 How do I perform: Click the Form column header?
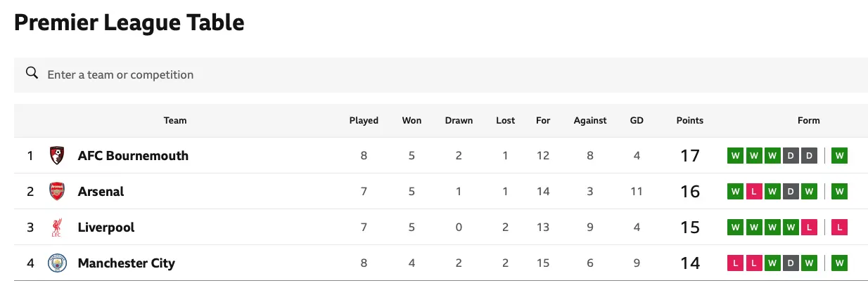coord(808,120)
